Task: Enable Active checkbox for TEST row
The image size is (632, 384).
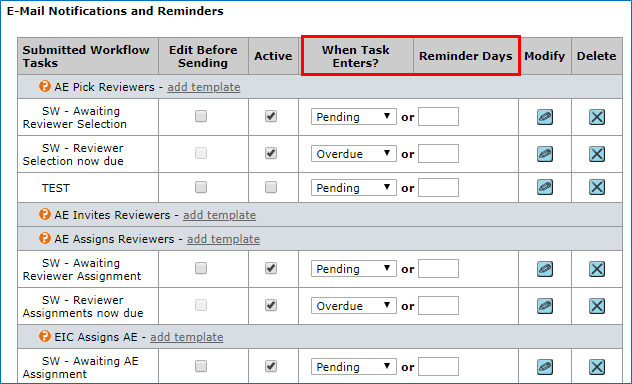Action: [271, 187]
